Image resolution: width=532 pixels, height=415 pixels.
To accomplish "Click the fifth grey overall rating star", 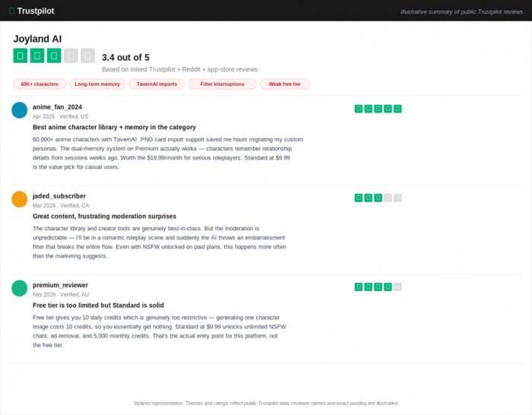I will 87,55.
